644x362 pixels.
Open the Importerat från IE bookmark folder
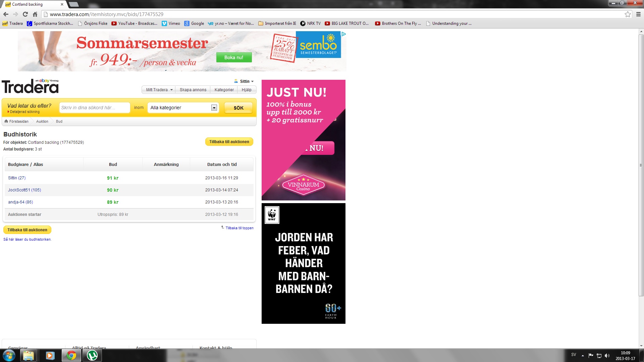click(x=277, y=23)
